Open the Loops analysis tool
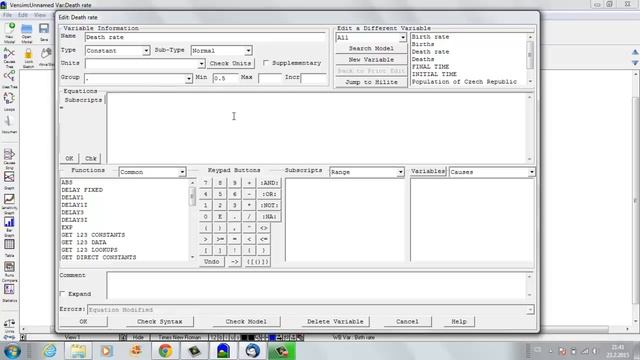Image resolution: width=640 pixels, height=360 pixels. (9, 101)
